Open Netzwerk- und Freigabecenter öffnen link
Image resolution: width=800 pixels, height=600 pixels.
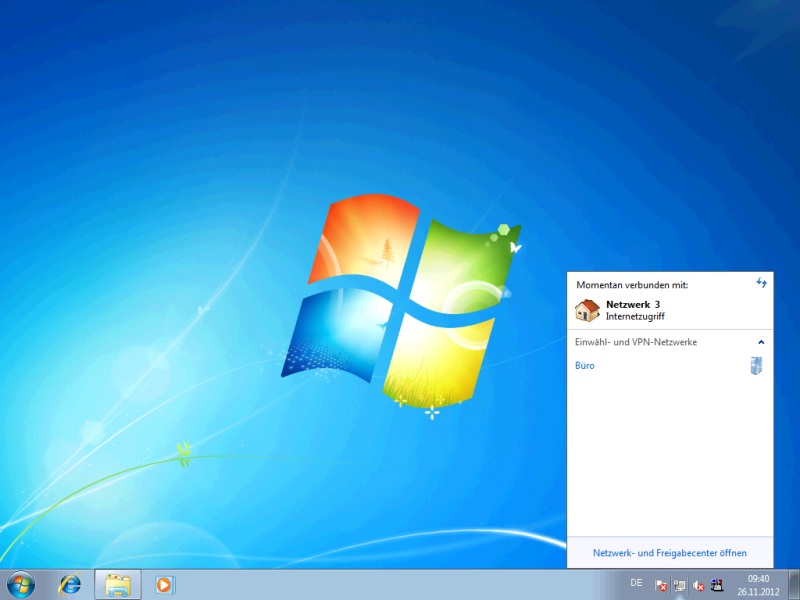point(669,553)
